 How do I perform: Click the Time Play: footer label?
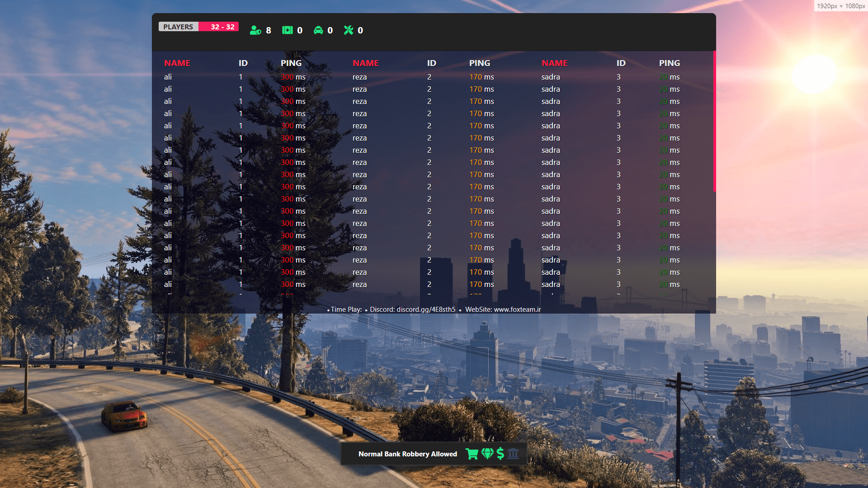point(346,310)
